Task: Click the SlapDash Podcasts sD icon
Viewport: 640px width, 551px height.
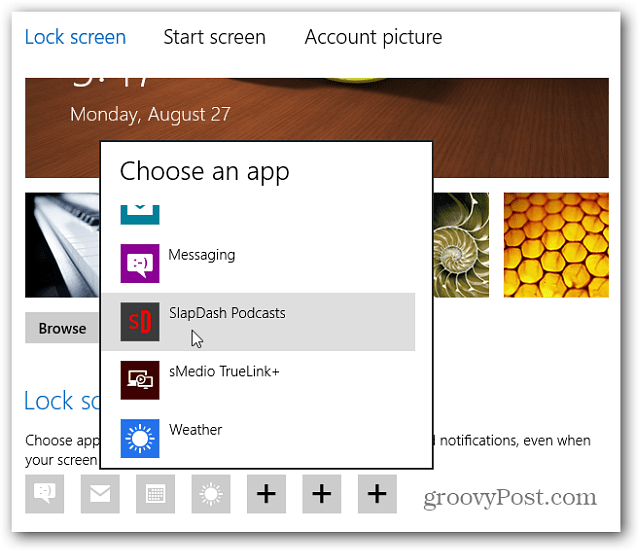Action: 140,322
